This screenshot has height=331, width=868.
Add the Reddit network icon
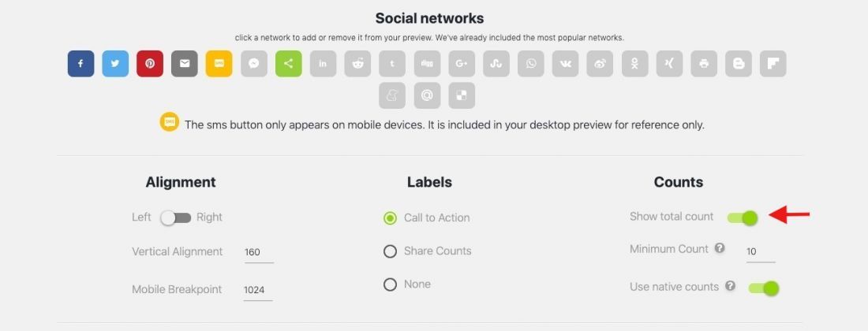click(x=357, y=64)
